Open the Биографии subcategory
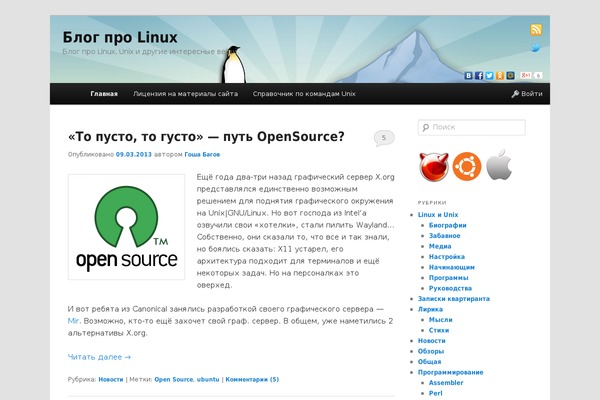600x400 pixels. coord(448,225)
